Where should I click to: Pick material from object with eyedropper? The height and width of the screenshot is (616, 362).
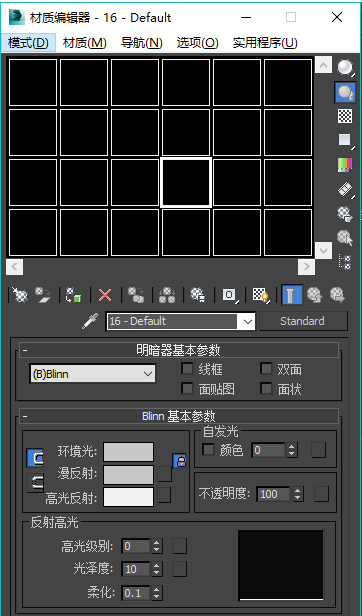point(89,321)
